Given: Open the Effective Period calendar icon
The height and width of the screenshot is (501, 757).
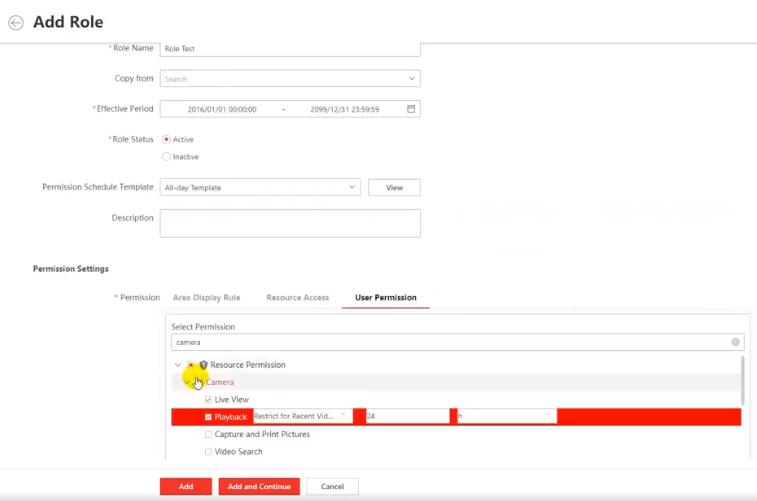Looking at the screenshot, I should [x=411, y=109].
